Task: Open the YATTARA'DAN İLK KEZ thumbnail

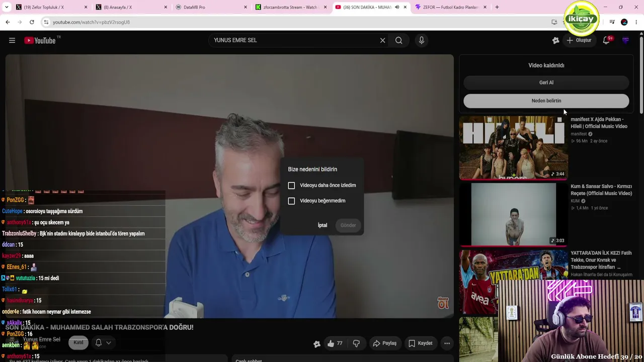Action: pos(513,282)
